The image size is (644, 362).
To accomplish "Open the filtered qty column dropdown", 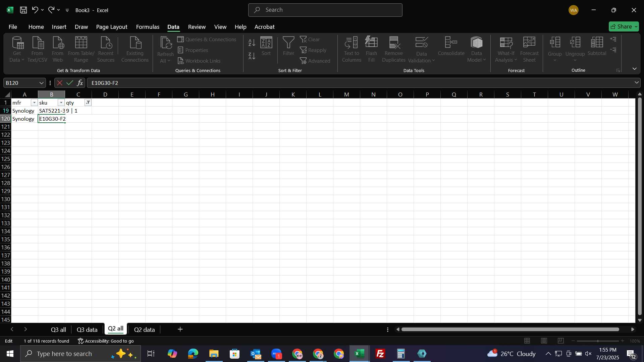I will (x=88, y=103).
